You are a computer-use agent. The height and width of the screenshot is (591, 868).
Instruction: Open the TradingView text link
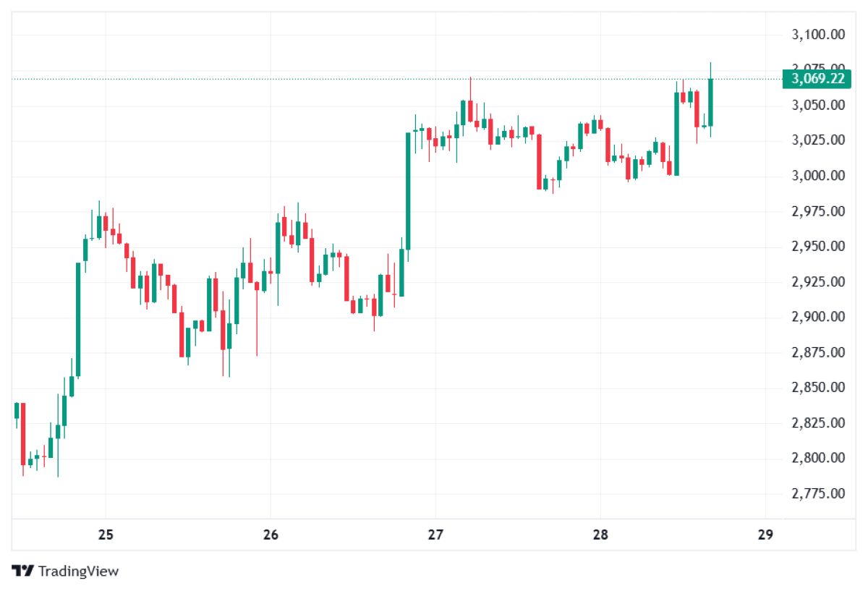click(78, 571)
